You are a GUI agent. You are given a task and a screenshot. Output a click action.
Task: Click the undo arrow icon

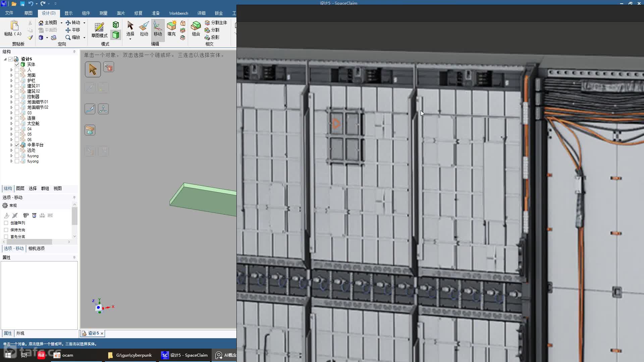31,4
